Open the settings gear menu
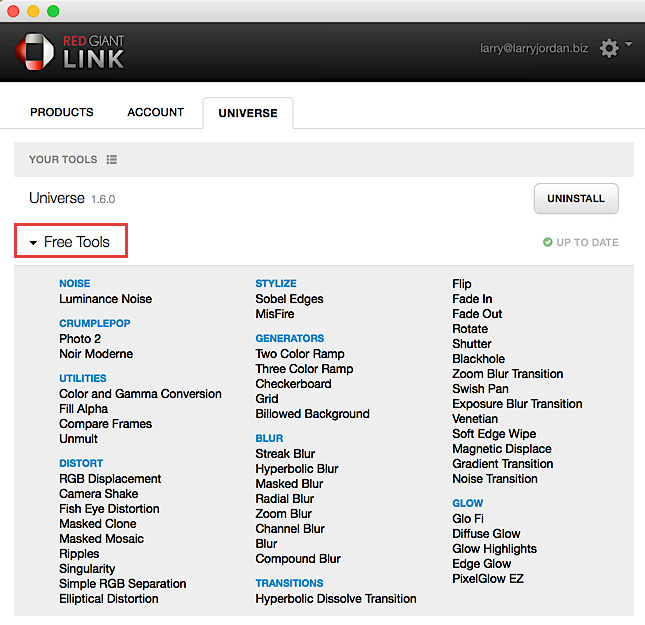Viewport: 645px width, 625px height. [x=609, y=49]
